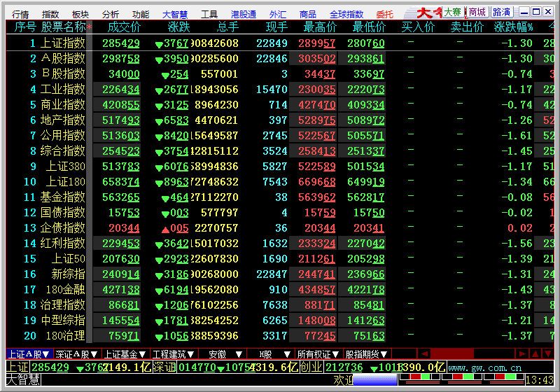Expand the 深证A股 tab dropdown
This screenshot has width=560, height=392.
click(x=94, y=354)
